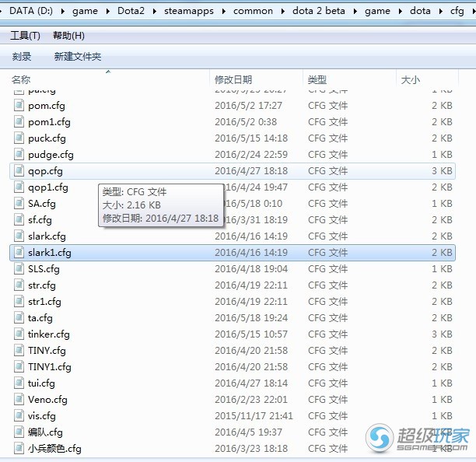476x462 pixels.
Task: Click the puck.cfg file icon
Action: point(19,138)
